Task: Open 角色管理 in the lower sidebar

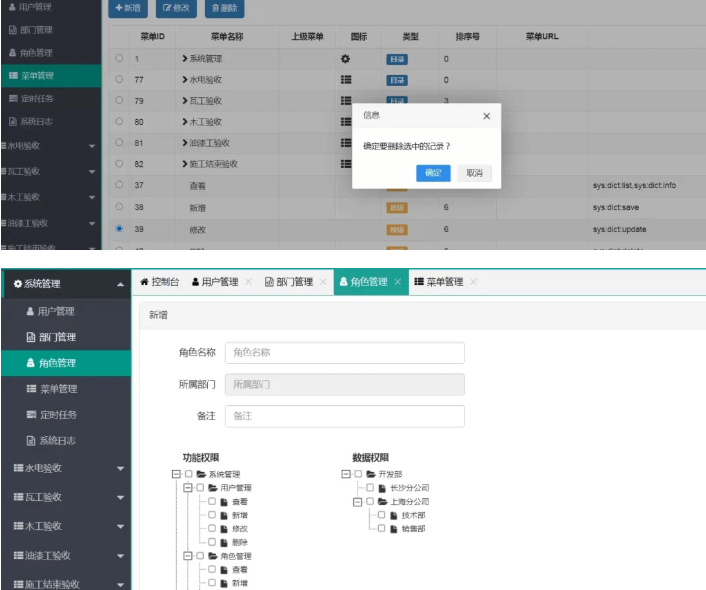Action: coord(66,363)
